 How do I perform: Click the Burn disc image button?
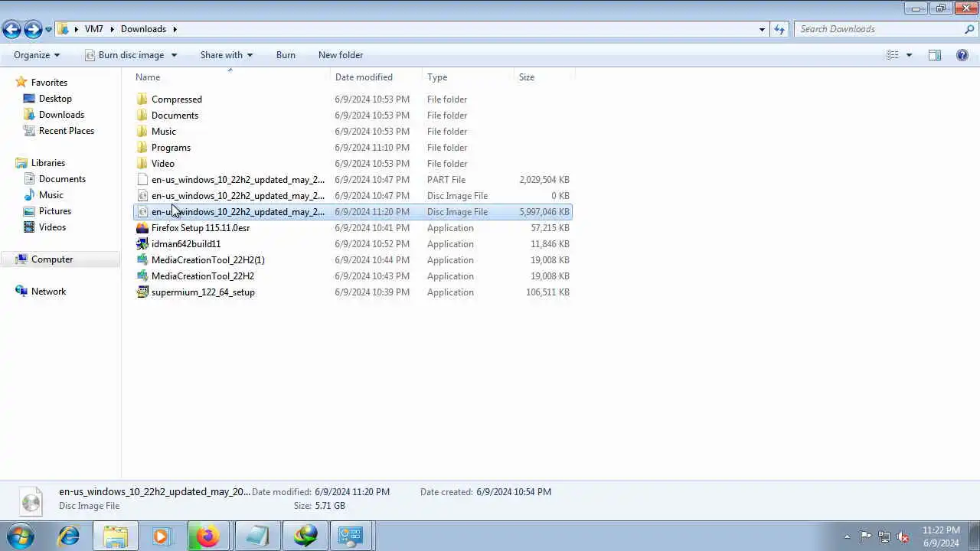pos(124,55)
